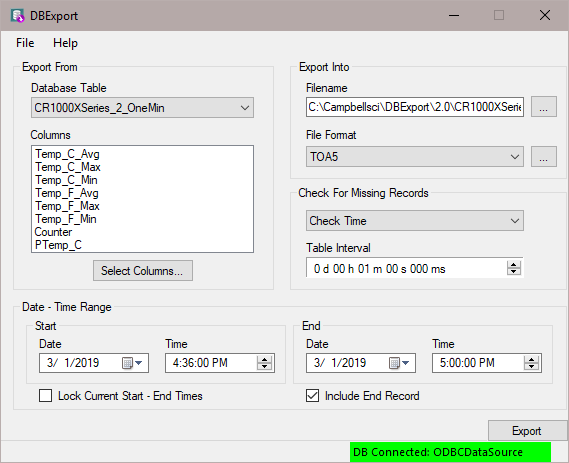569x463 pixels.
Task: Click Start Date 3/1/2019 field
Action: click(x=94, y=363)
